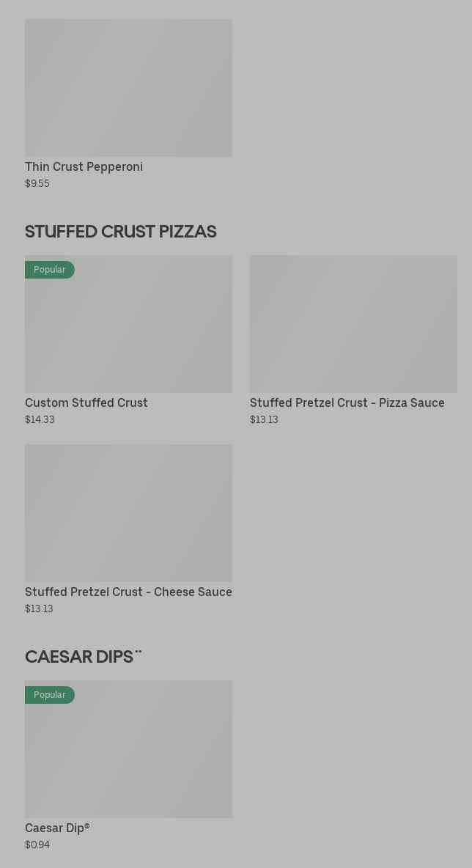The width and height of the screenshot is (472, 868).
Task: Click the Stuffed Crust Pizzas section heading
Action: (x=120, y=231)
